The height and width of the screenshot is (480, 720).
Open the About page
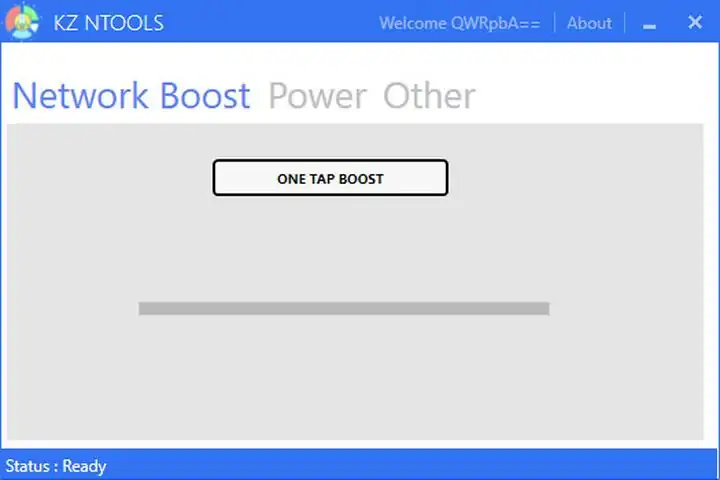589,22
